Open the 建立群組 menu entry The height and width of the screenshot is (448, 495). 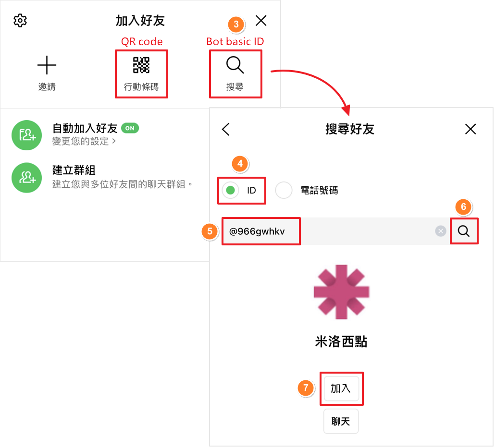coord(74,170)
